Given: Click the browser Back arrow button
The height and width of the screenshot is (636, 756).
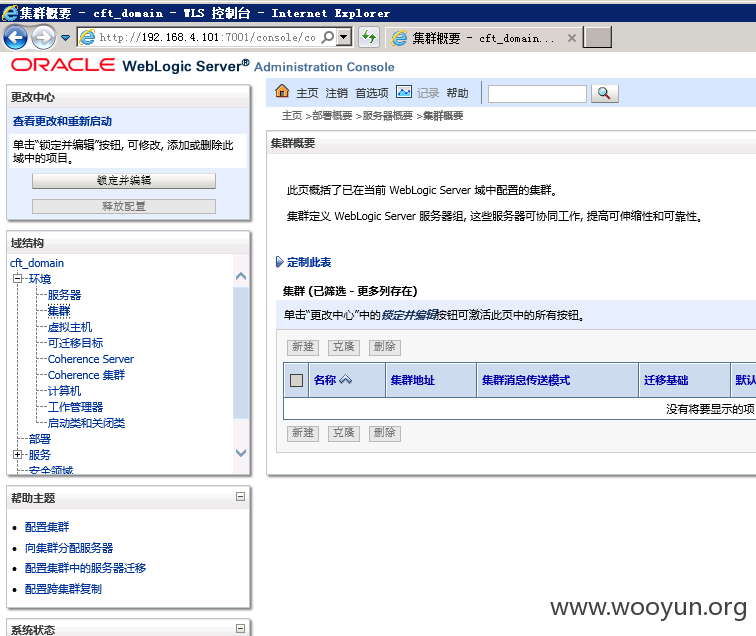Looking at the screenshot, I should pyautogui.click(x=15, y=38).
